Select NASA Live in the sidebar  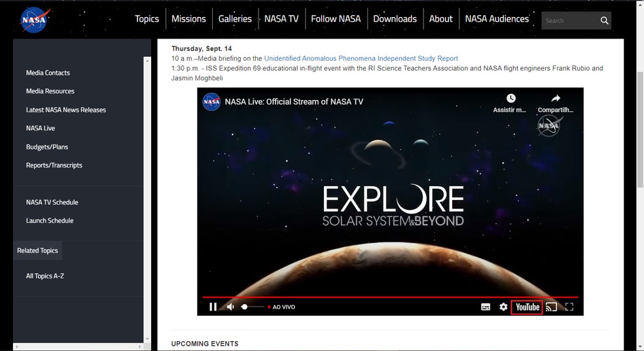[x=41, y=128]
